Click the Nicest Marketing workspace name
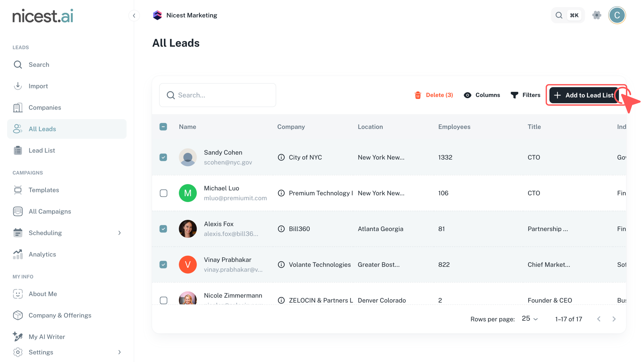Viewport: 644px width, 362px height. click(x=192, y=15)
